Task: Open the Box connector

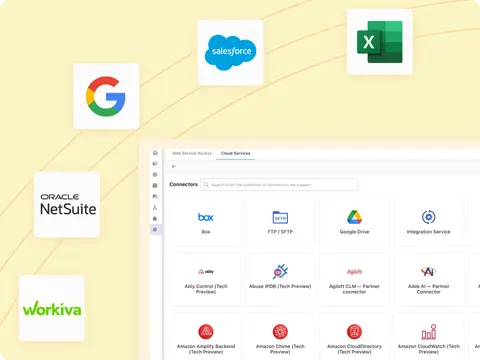Action: [x=206, y=222]
